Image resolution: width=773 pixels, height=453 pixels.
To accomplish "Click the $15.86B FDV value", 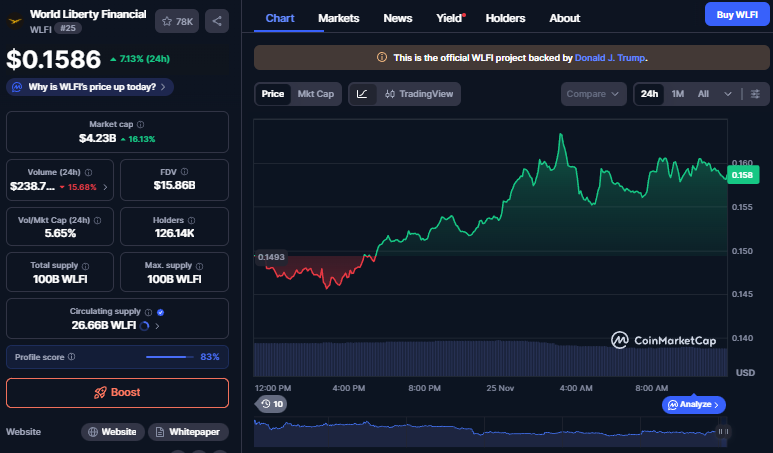I will click(175, 185).
